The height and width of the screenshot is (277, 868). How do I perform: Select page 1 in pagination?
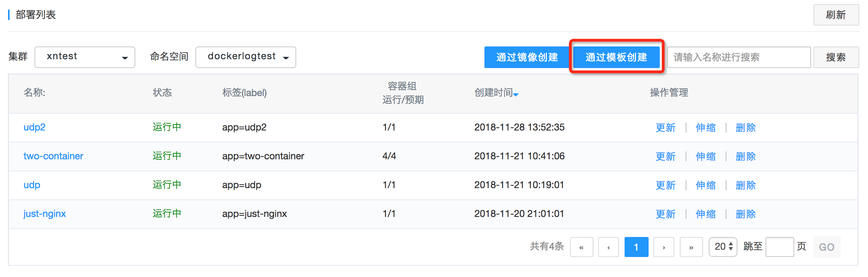point(636,247)
